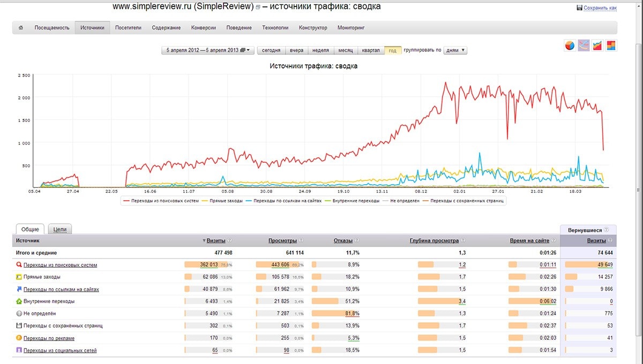Click the home icon in navigation bar
Screen dimensions: 643x364
21,27
